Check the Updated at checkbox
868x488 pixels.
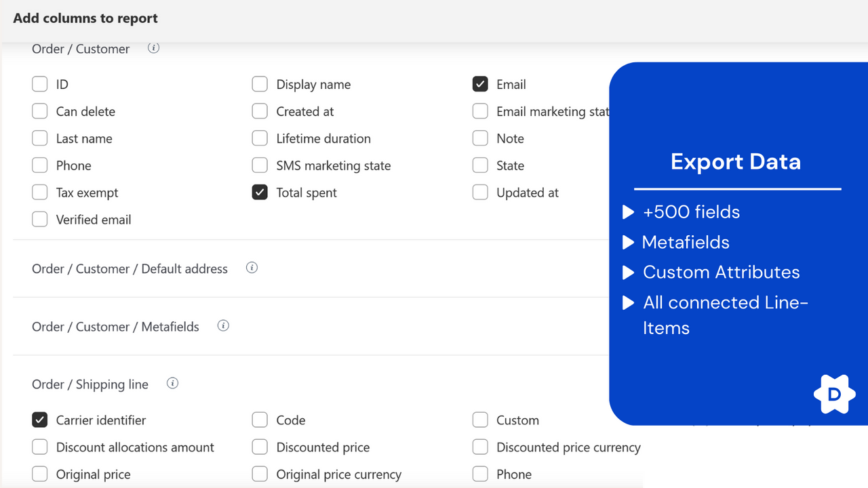click(x=480, y=192)
